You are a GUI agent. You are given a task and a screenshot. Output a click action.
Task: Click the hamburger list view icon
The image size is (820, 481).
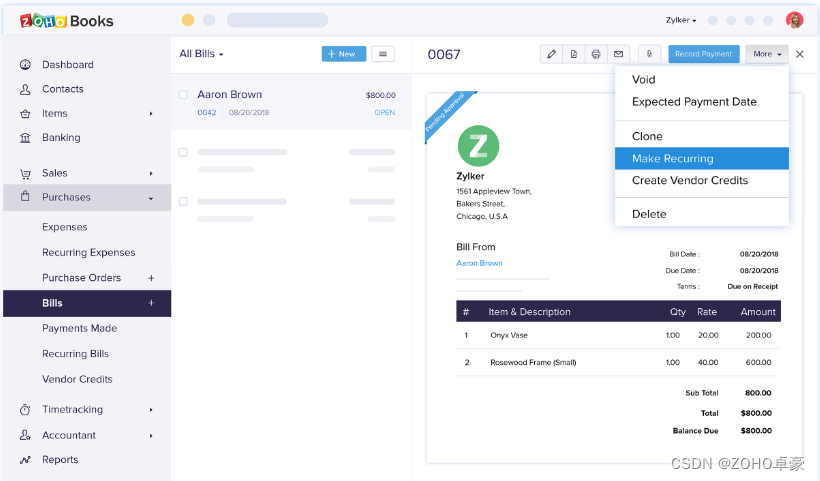tap(383, 54)
